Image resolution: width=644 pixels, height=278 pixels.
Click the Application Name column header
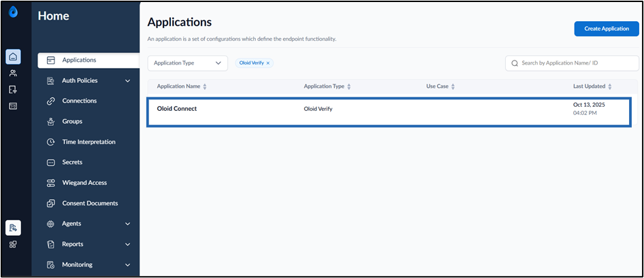(x=178, y=86)
